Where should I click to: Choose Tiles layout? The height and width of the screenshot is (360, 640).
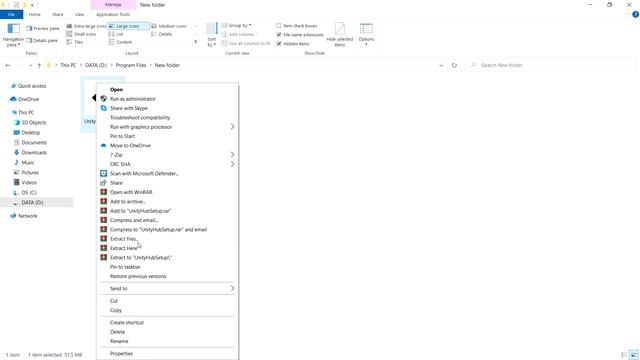click(75, 42)
